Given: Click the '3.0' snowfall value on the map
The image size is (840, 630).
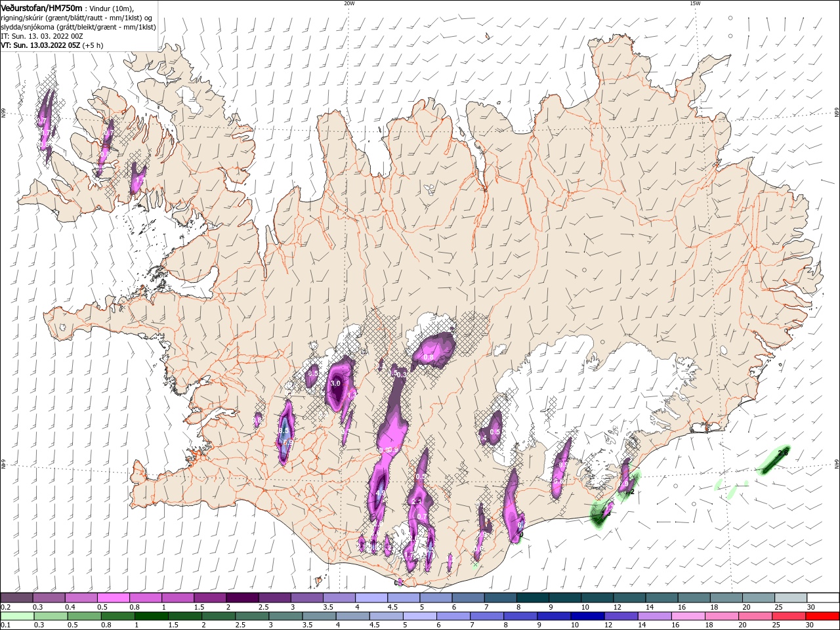Looking at the screenshot, I should (x=335, y=383).
